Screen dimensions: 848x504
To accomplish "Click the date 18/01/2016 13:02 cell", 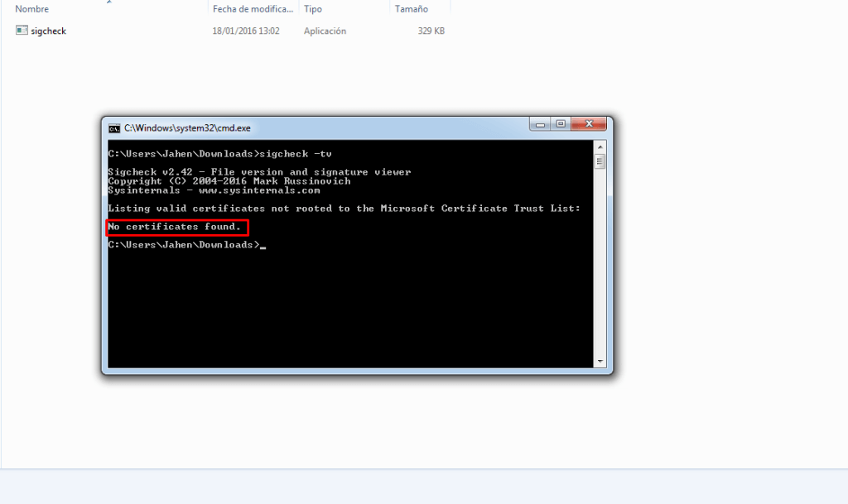I will pyautogui.click(x=245, y=31).
